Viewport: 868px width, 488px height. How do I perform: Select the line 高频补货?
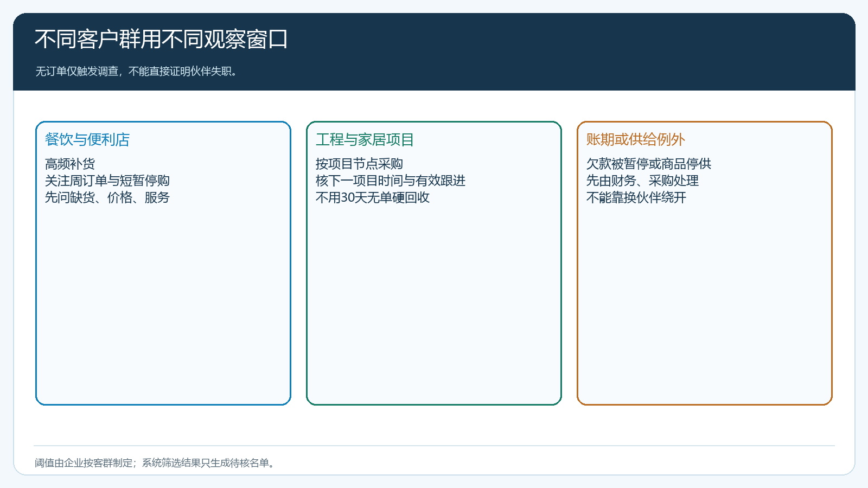70,164
